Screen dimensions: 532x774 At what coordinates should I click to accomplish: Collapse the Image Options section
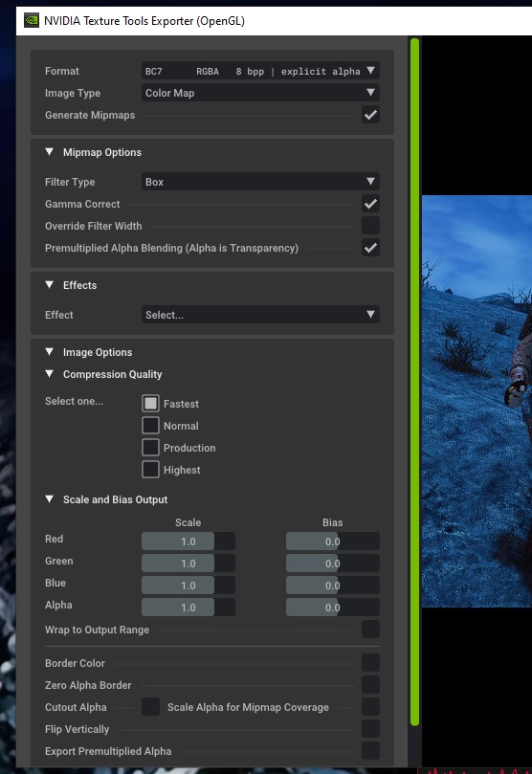coord(50,352)
